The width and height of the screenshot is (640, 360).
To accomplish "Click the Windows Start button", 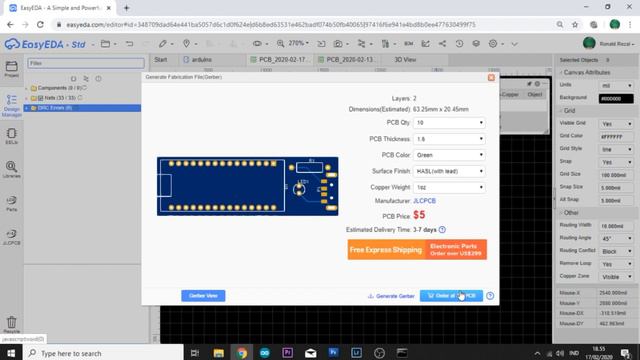I will click(11, 353).
